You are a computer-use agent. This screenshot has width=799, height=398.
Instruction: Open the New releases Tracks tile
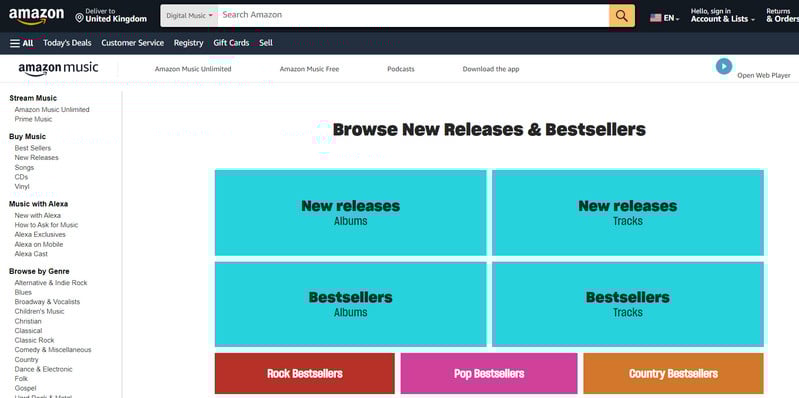[628, 213]
